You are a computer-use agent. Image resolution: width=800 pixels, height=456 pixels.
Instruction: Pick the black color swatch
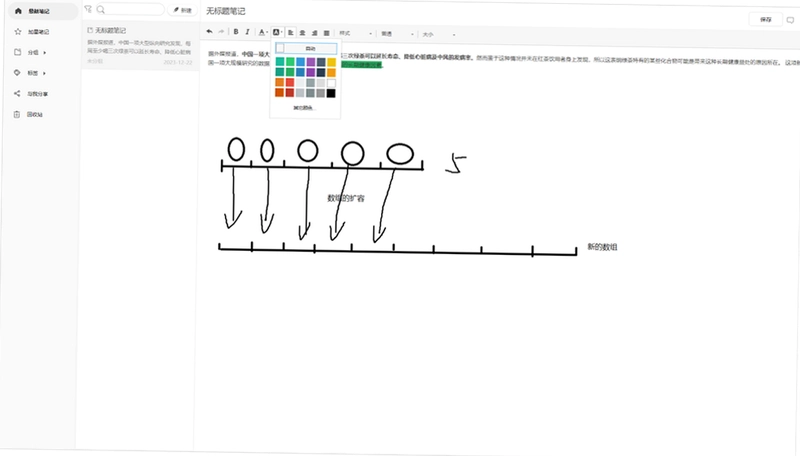pyautogui.click(x=331, y=93)
